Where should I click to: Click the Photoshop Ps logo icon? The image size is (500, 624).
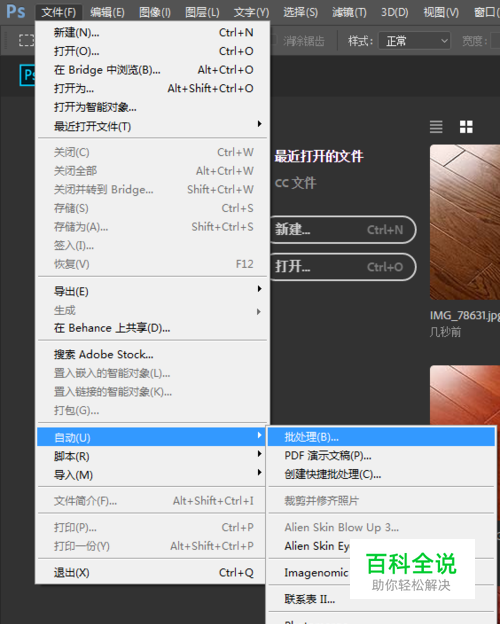[x=16, y=11]
